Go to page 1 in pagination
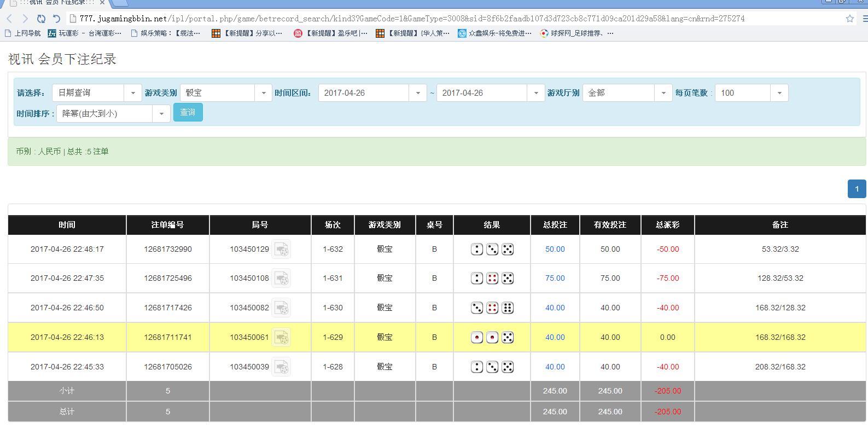This screenshot has width=868, height=428. pyautogui.click(x=857, y=189)
